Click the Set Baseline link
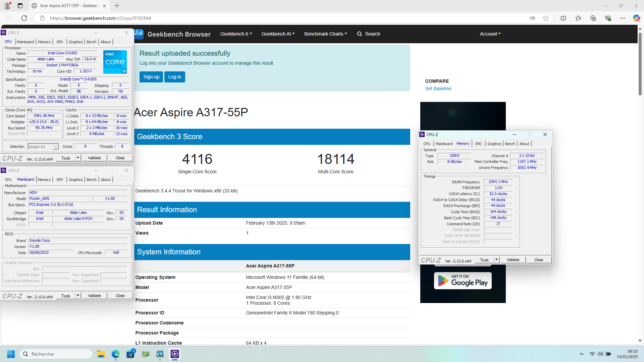The height and width of the screenshot is (362, 644). (x=438, y=88)
